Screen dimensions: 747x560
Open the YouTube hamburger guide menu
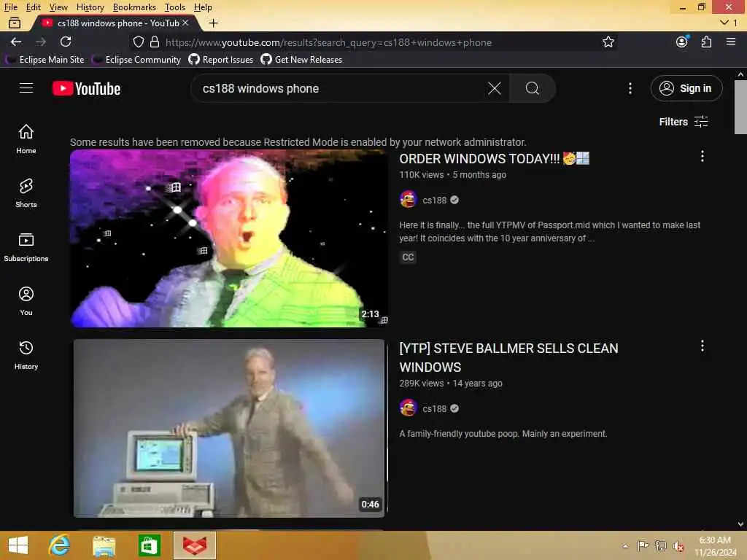point(26,88)
